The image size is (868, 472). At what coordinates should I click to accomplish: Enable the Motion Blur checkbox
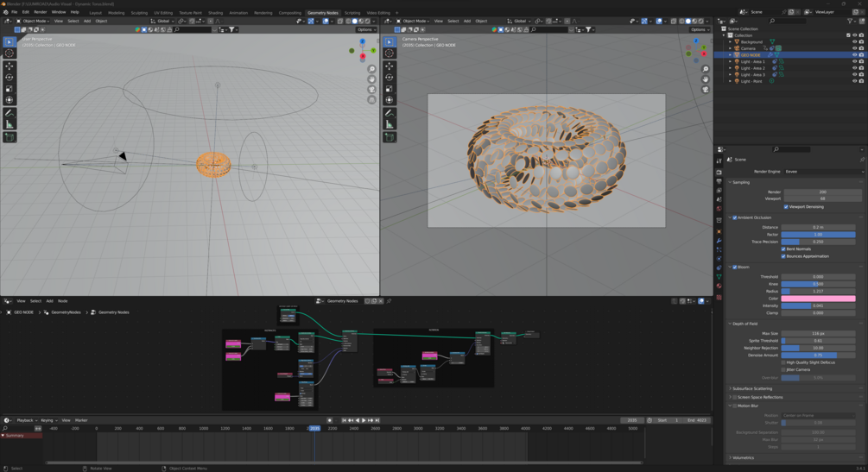tap(734, 406)
